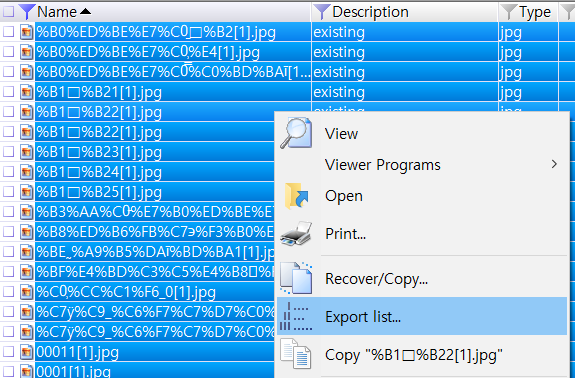Sort by the Description column header

coord(370,12)
